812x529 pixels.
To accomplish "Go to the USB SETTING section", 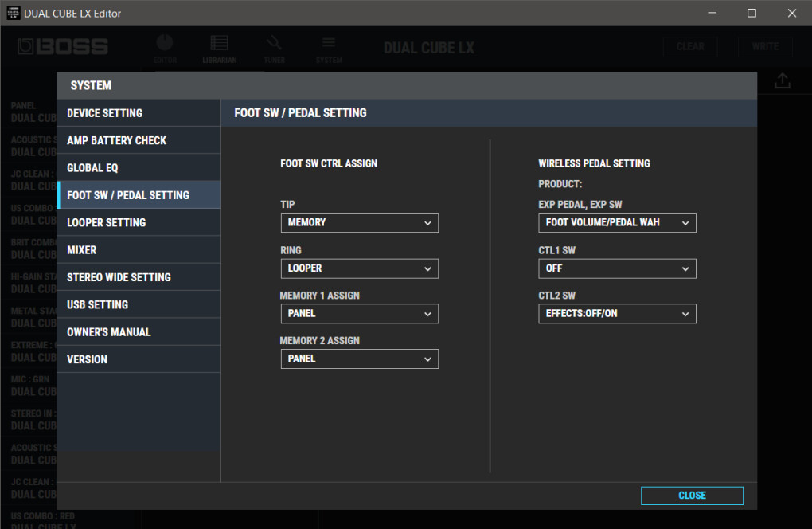I will coord(139,304).
